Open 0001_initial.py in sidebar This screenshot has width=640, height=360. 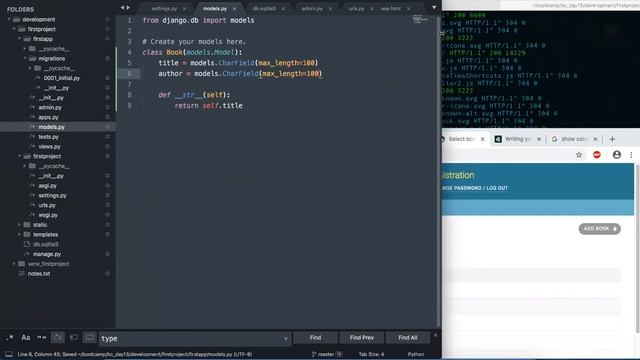[62, 78]
